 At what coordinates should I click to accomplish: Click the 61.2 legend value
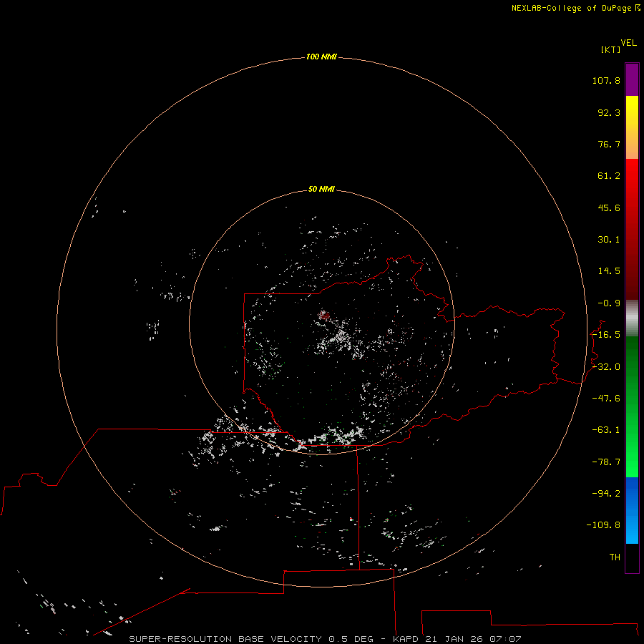(609, 176)
